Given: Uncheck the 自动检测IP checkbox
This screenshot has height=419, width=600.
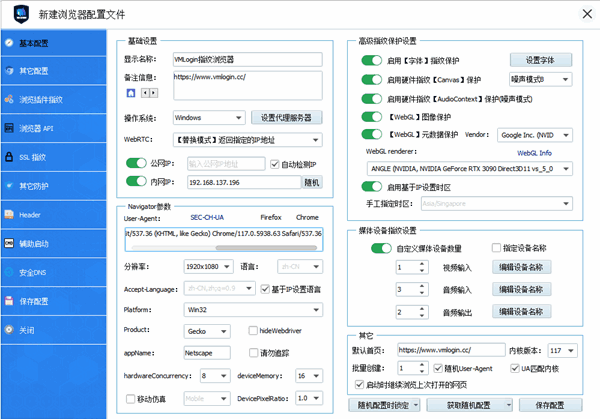Looking at the screenshot, I should tap(272, 164).
